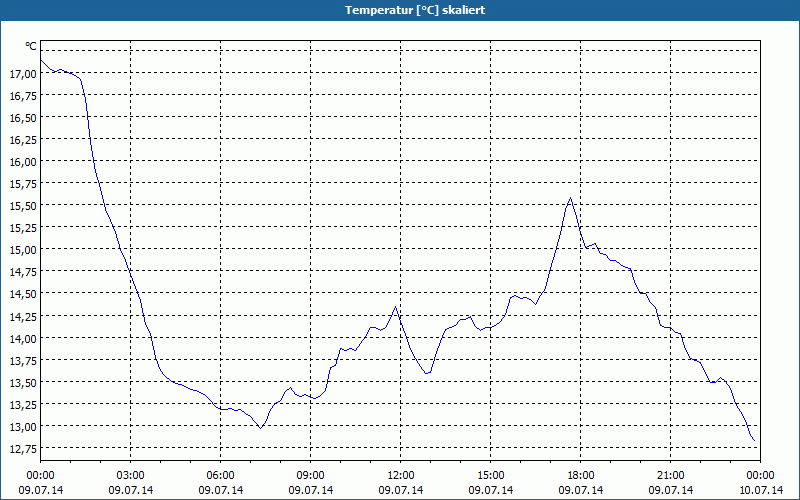Click the 17,00 y-axis value
The width and height of the screenshot is (800, 500).
click(23, 73)
